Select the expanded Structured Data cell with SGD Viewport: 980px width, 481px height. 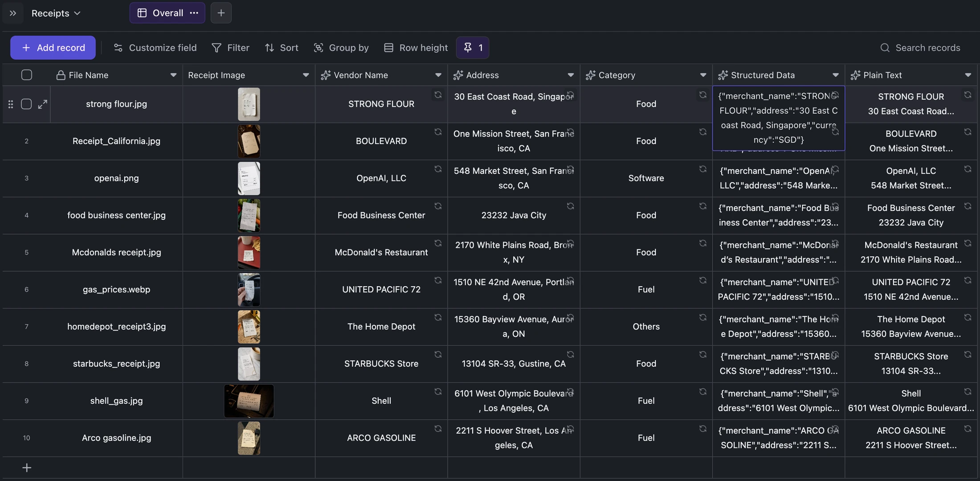tap(778, 118)
